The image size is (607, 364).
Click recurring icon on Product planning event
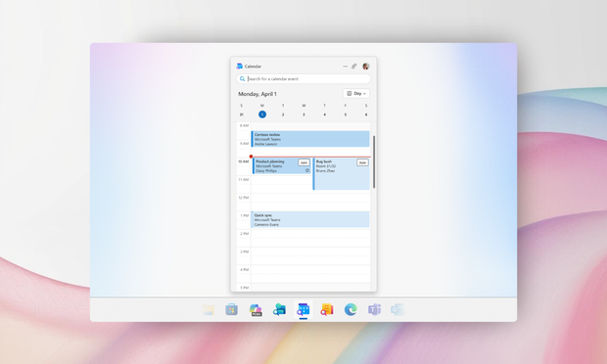pos(307,170)
